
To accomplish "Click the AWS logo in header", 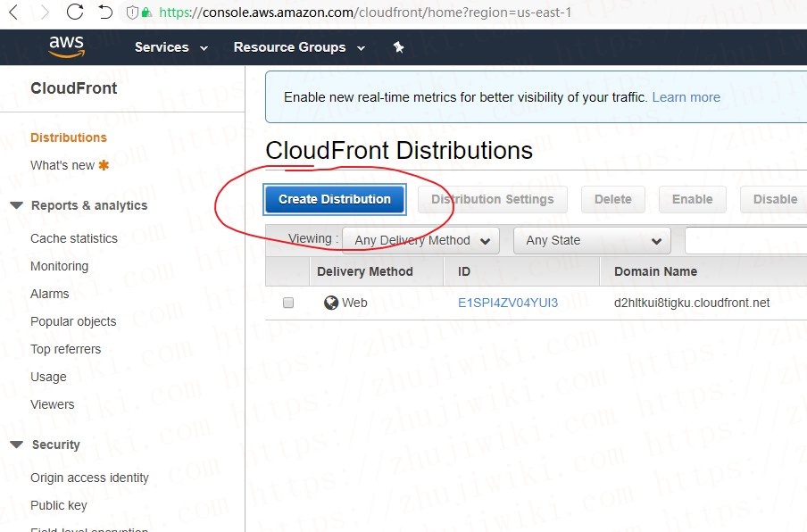I will point(66,47).
